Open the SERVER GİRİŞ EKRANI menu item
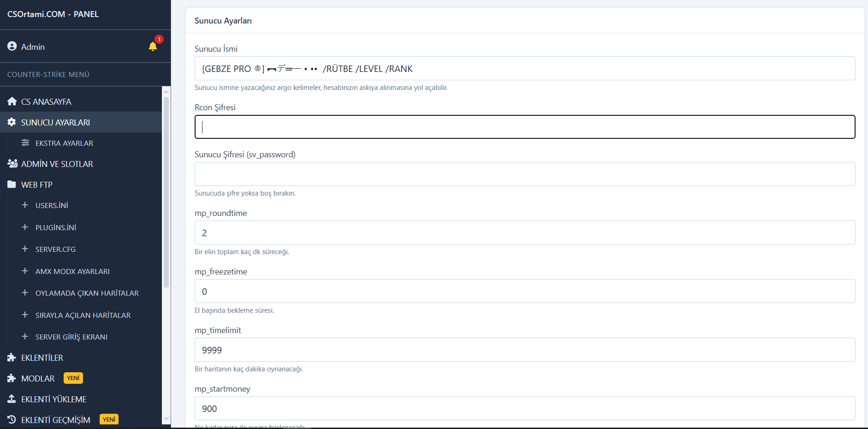This screenshot has width=868, height=429. [x=71, y=337]
